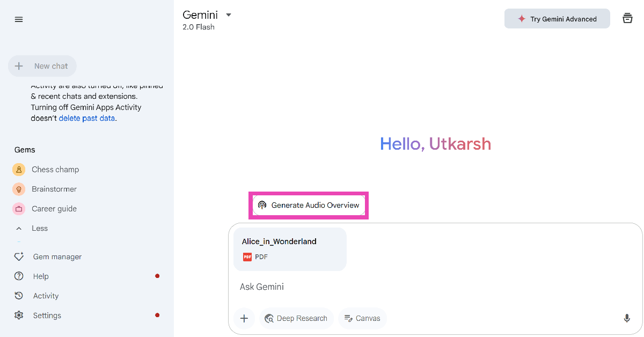Image resolution: width=644 pixels, height=337 pixels.
Task: Toggle the Canvas option
Action: 362,318
